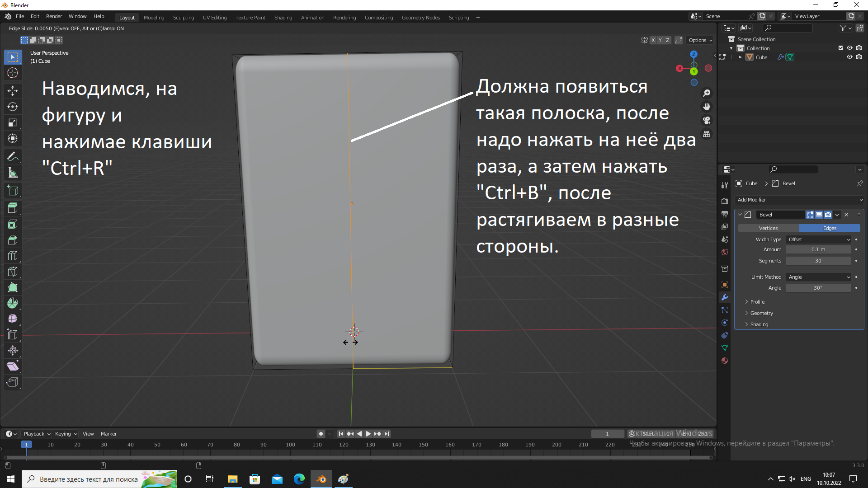Screen dimensions: 868x488
Task: Select the Shear tool
Action: coord(13,366)
